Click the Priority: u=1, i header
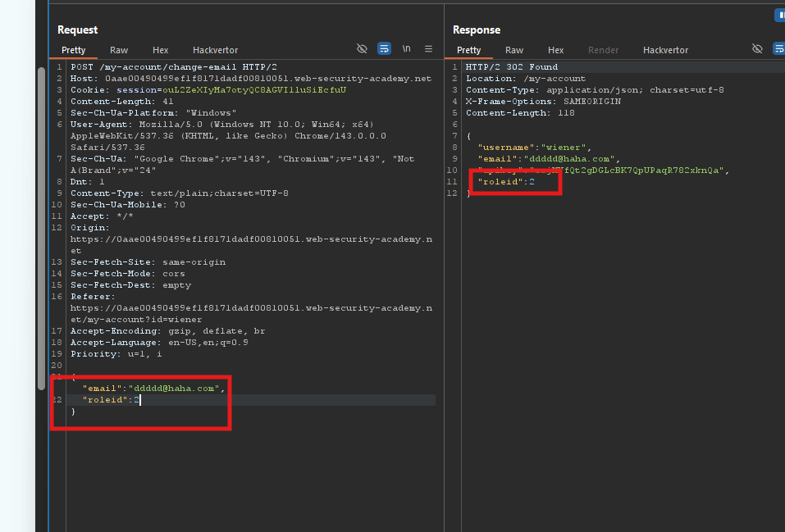 tap(116, 354)
